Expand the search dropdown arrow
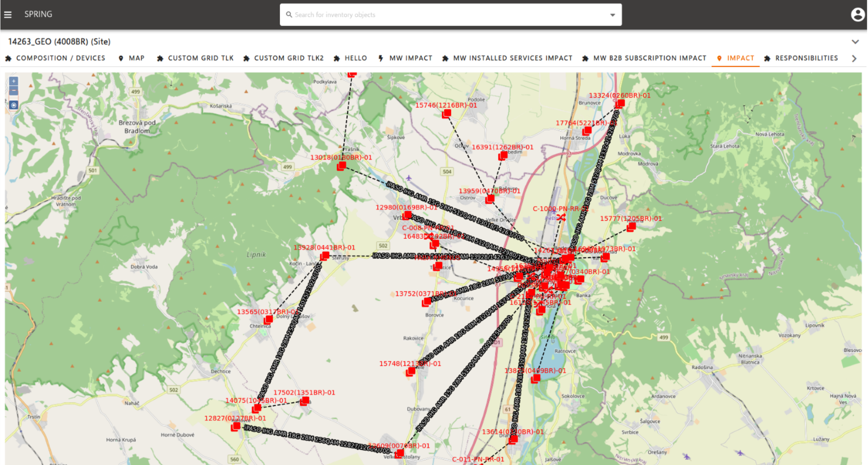 (613, 15)
